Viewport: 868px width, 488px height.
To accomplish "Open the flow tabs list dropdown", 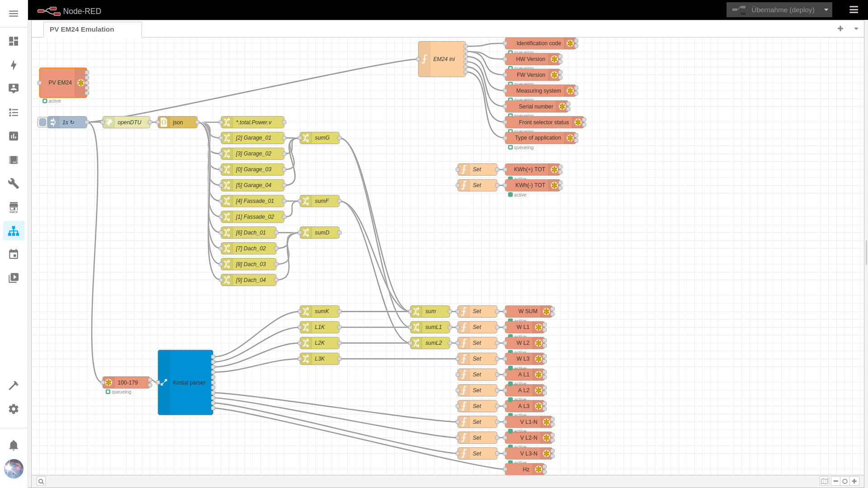I will coord(856,29).
